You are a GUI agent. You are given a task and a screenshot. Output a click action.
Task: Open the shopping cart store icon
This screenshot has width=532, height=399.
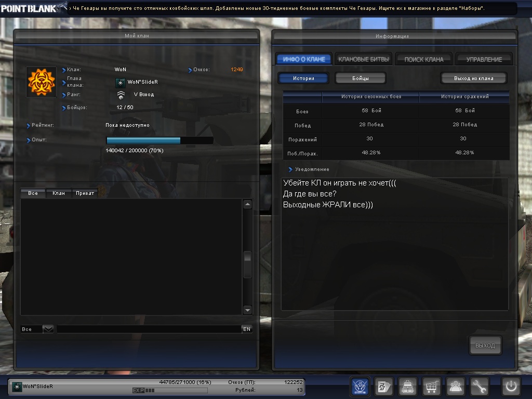tap(431, 386)
